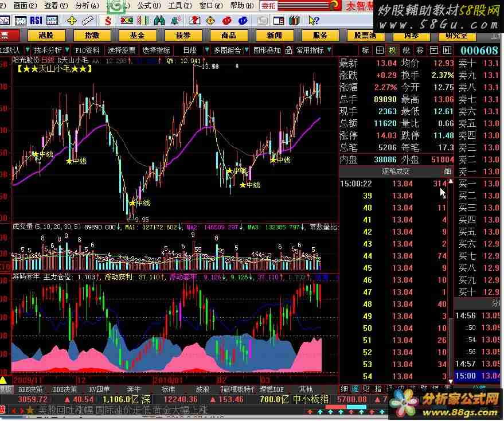Click the 港股 category button
The width and height of the screenshot is (504, 421).
(x=46, y=36)
